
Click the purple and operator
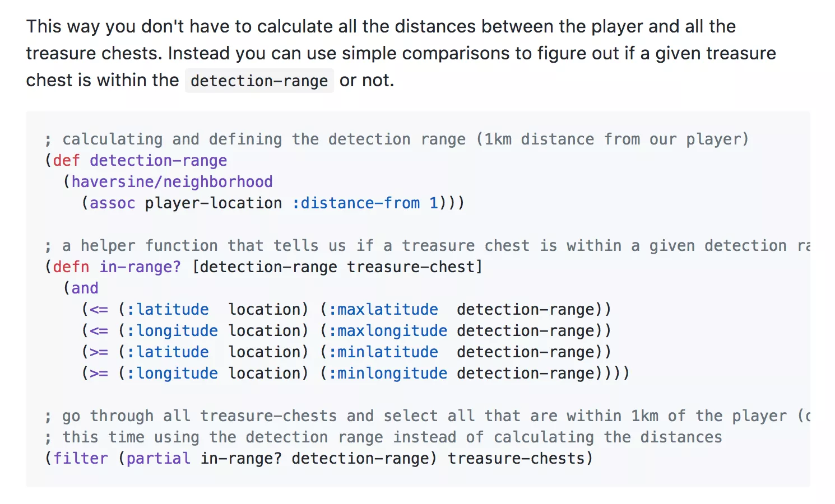click(85, 288)
